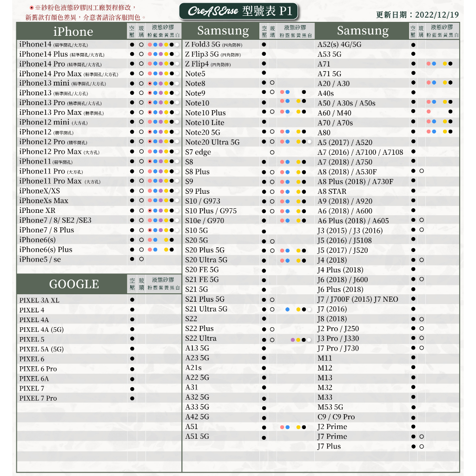Click the pink dot in the A60 / M40 row
476x476 pixels.
pyautogui.click(x=429, y=112)
